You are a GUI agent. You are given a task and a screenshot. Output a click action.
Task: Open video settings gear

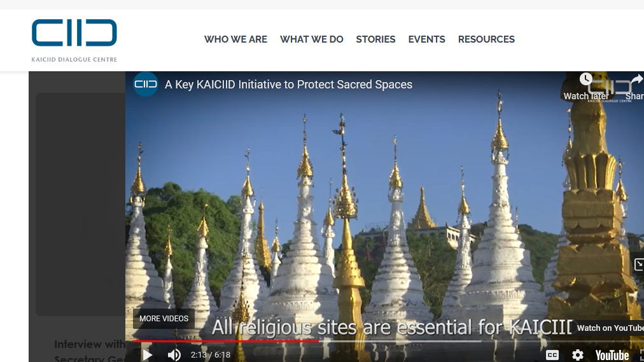pos(577,355)
